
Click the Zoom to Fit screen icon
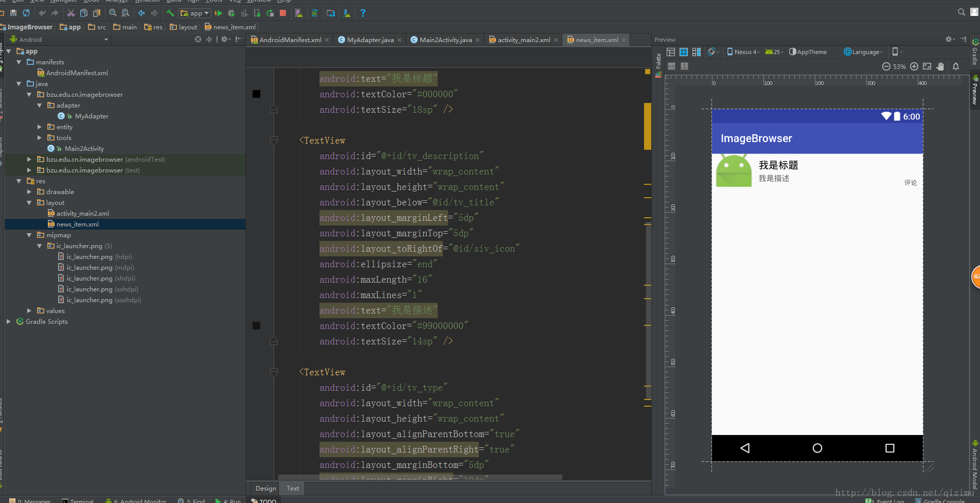[x=927, y=66]
